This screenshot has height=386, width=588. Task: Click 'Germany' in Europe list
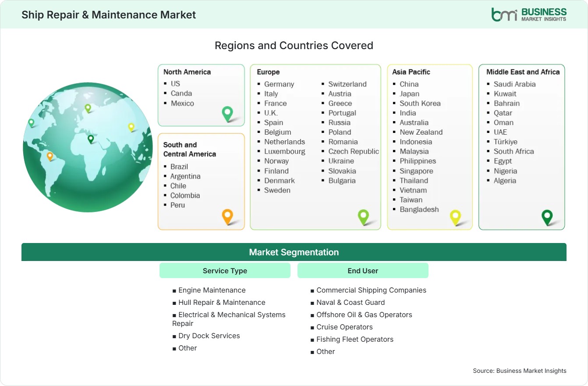(x=279, y=84)
